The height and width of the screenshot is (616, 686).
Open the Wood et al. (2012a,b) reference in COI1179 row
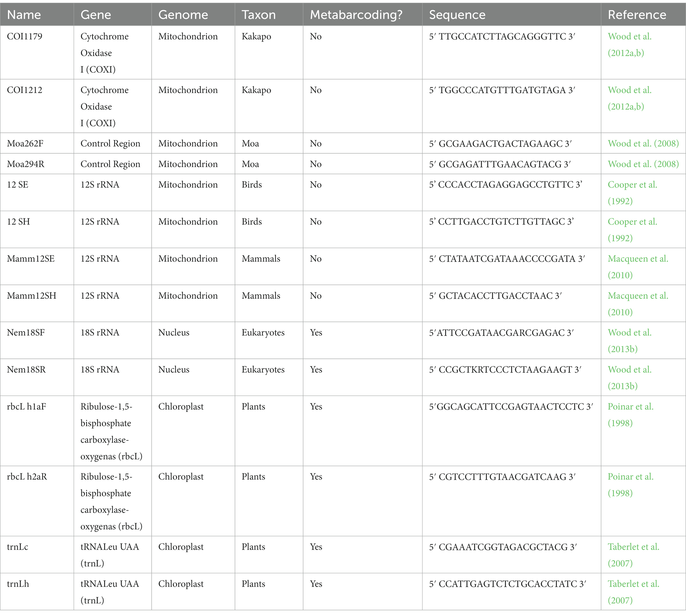630,45
